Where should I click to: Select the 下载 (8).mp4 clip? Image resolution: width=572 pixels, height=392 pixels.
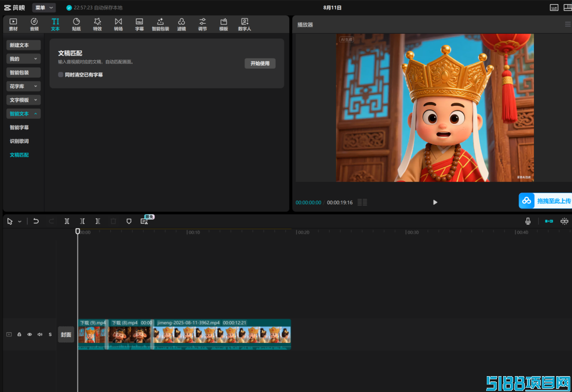(x=131, y=334)
